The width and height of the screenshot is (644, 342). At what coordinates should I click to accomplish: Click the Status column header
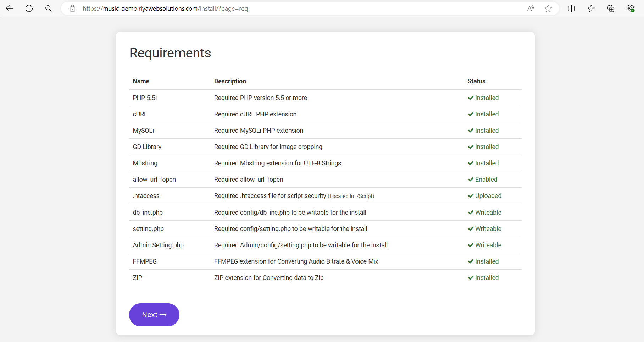tap(476, 81)
